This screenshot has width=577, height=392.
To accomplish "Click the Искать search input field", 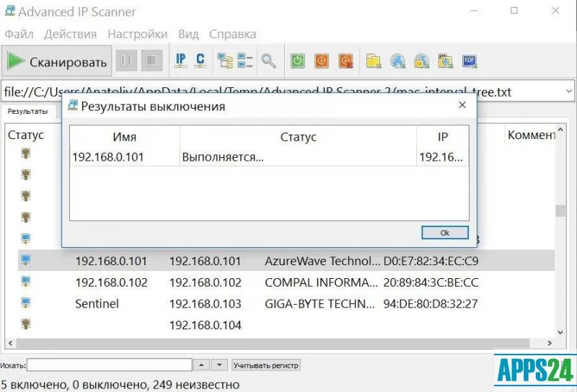I will 110,365.
